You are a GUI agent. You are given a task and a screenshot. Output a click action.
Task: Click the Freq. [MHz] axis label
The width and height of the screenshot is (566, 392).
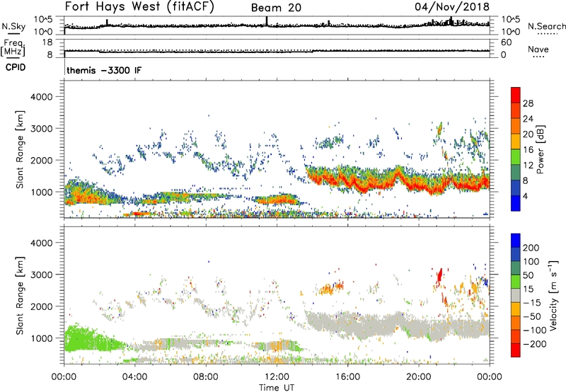(x=13, y=48)
